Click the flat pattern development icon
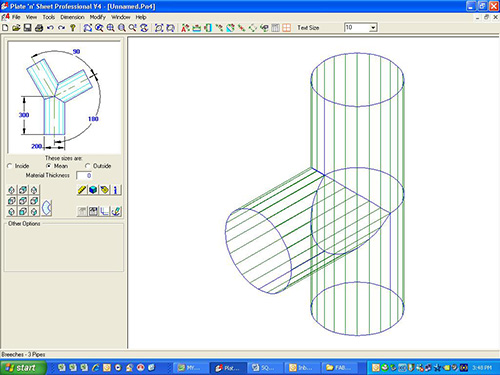The width and height of the screenshot is (500, 375). point(47,208)
